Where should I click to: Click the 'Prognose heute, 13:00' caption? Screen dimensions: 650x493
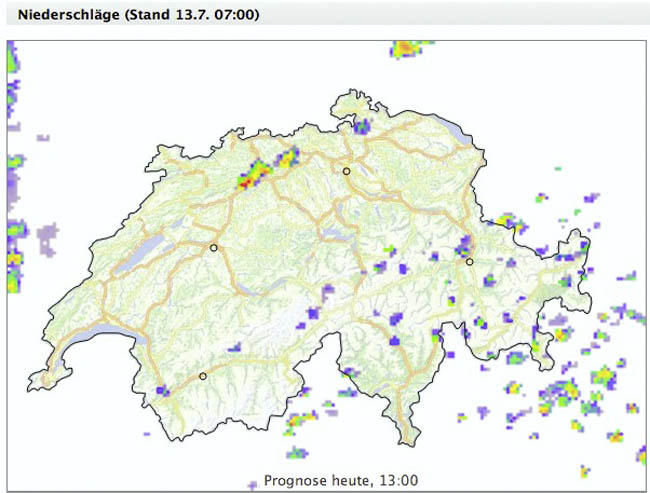[341, 481]
